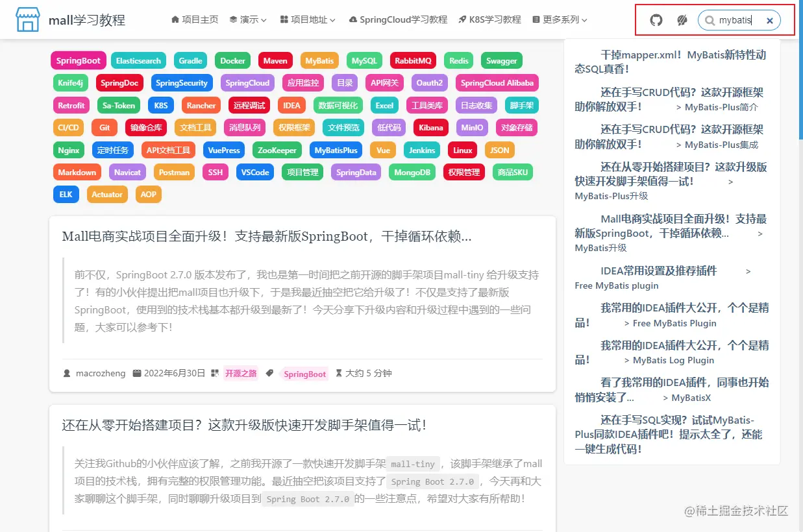Select the AOP tag
Image resolution: width=803 pixels, height=532 pixels.
(149, 194)
